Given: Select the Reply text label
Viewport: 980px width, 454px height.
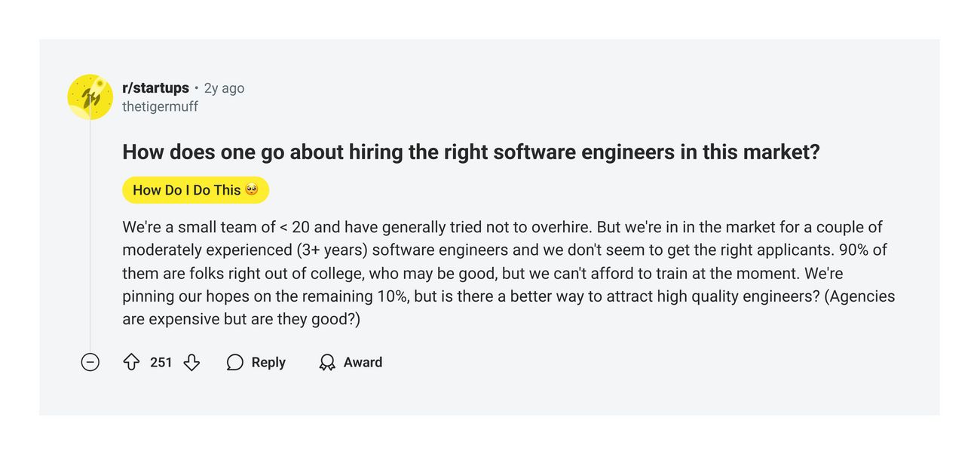Looking at the screenshot, I should coord(268,363).
